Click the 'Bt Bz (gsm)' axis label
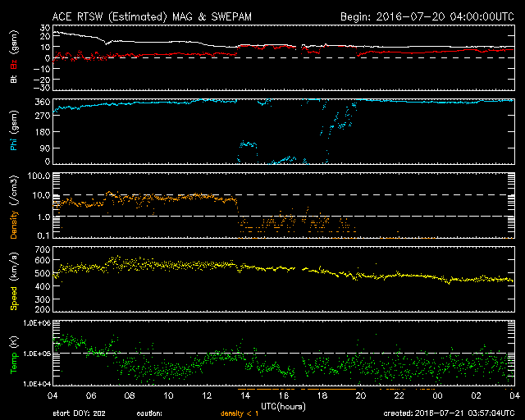Image resolution: width=525 pixels, height=420 pixels. 14,57
